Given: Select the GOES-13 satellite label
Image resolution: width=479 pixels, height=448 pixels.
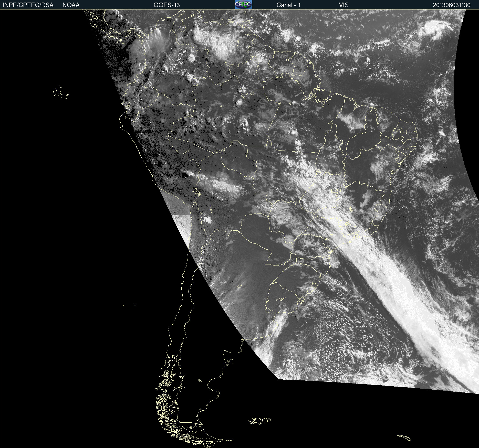Looking at the screenshot, I should click(x=166, y=5).
